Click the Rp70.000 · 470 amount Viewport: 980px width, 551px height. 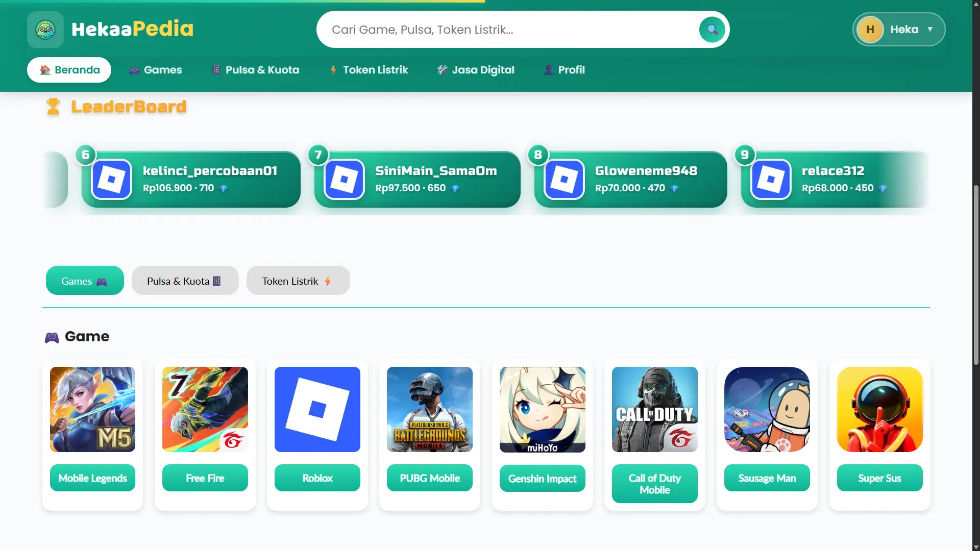(x=630, y=188)
